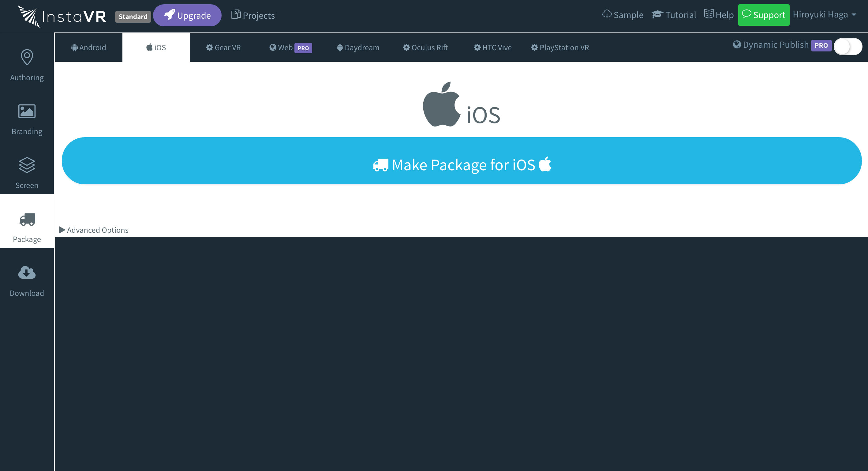Open the Branding sidebar section
The height and width of the screenshot is (471, 868).
27,120
